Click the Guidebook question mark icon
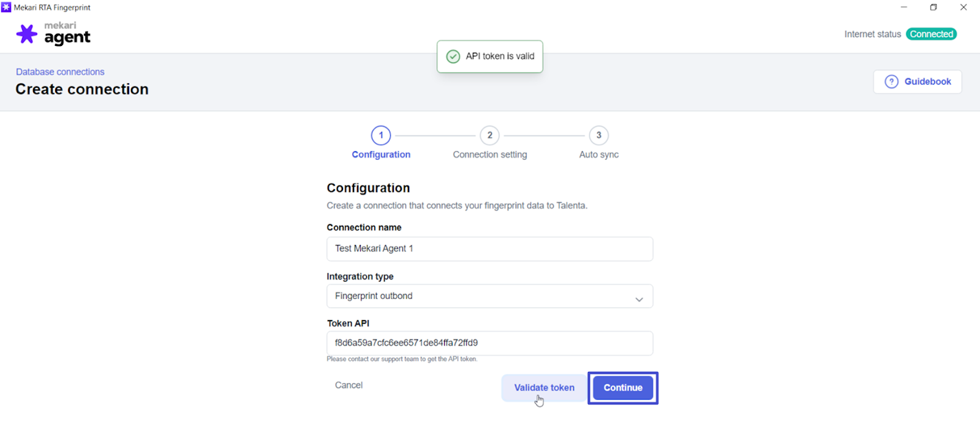The height and width of the screenshot is (421, 980). (892, 82)
